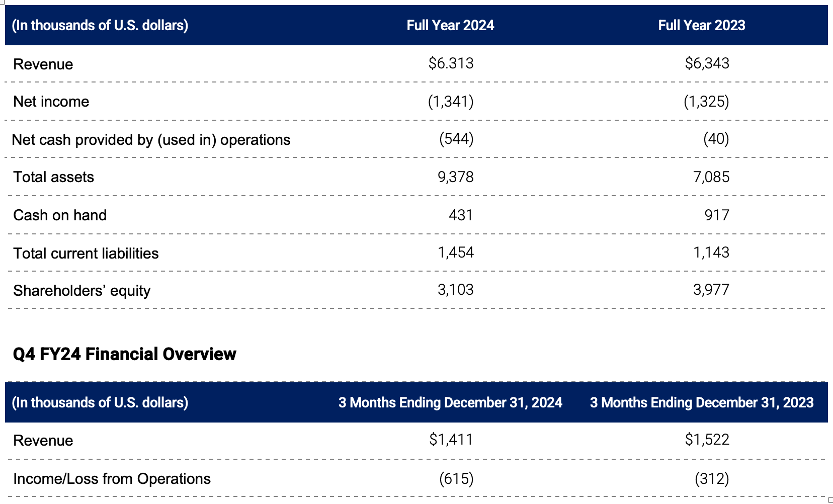Select the (544) cash operations value
Viewport: 833px width, 504px height.
tap(456, 139)
